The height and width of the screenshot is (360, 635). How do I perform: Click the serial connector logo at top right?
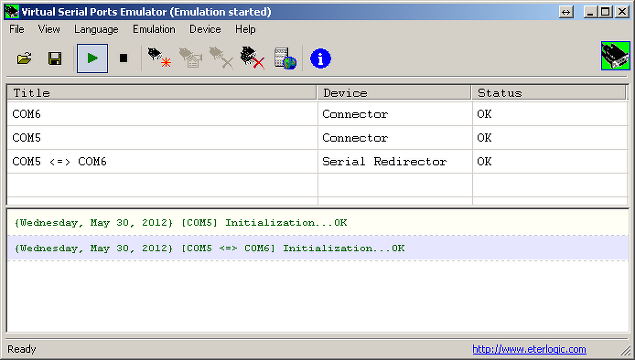pyautogui.click(x=616, y=55)
